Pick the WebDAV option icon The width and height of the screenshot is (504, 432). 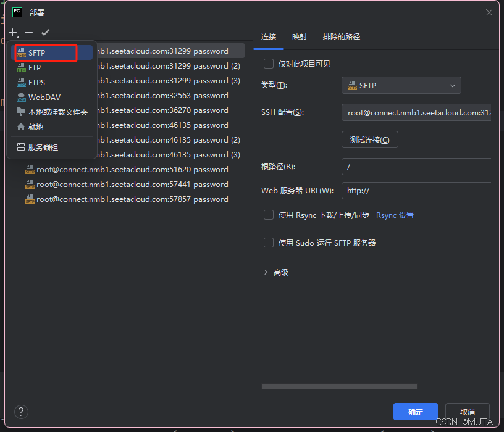pyautogui.click(x=21, y=98)
